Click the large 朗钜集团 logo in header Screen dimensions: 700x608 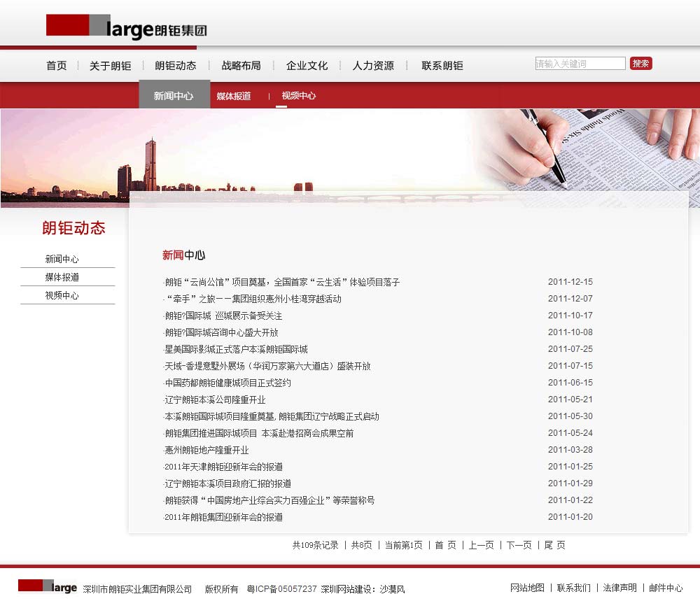(126, 27)
